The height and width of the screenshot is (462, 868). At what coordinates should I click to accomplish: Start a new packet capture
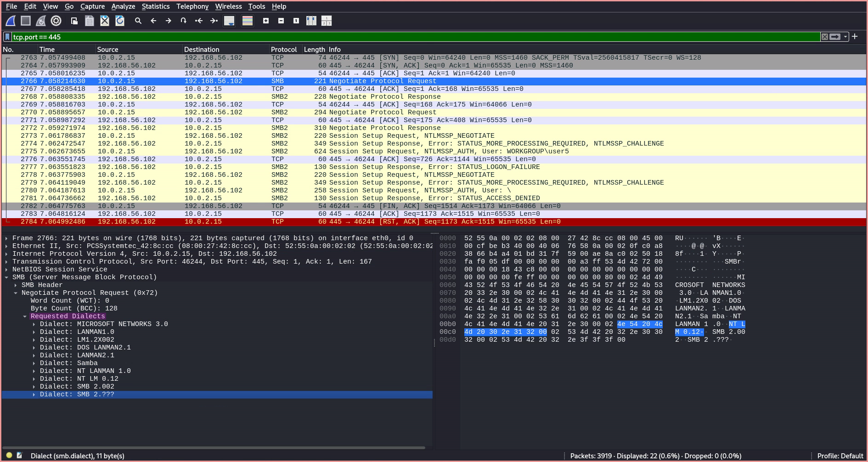tap(11, 21)
